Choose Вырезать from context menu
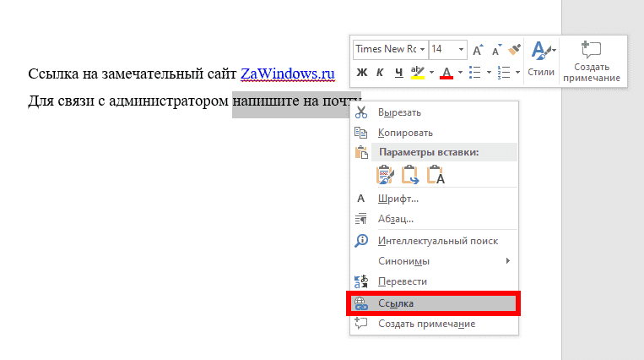 (x=435, y=112)
